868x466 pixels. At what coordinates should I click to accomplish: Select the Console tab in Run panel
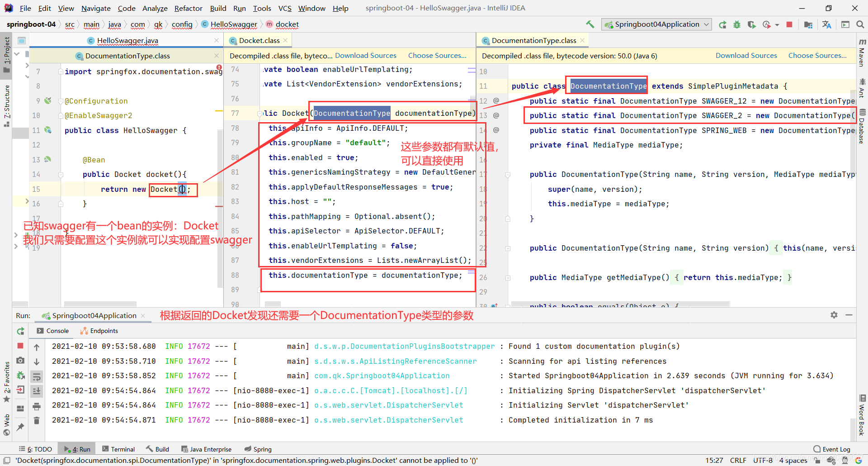(x=53, y=331)
